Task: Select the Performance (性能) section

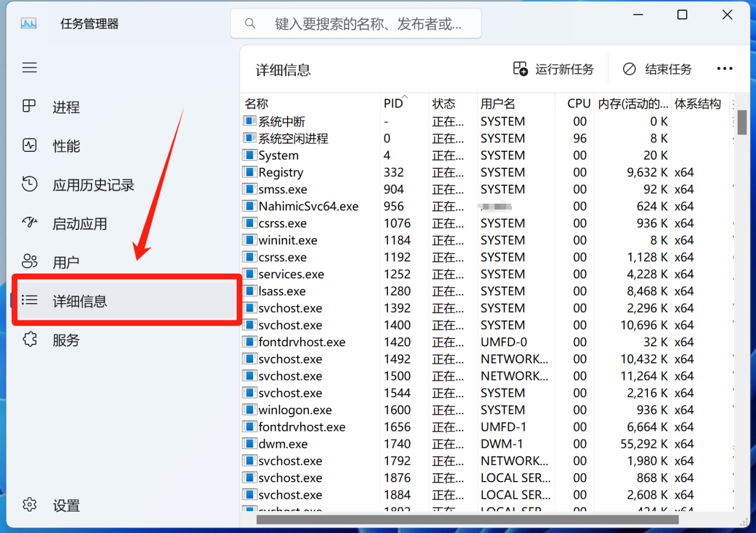Action: click(66, 146)
